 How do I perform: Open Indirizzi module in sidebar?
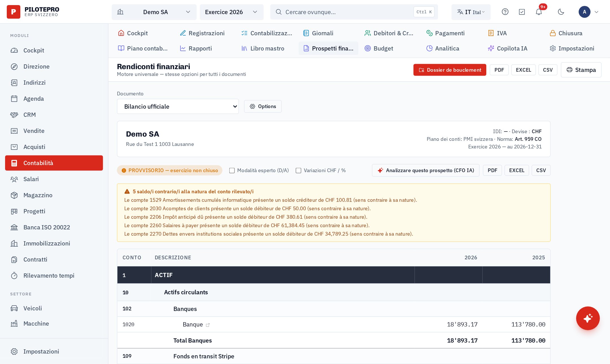[x=54, y=83]
